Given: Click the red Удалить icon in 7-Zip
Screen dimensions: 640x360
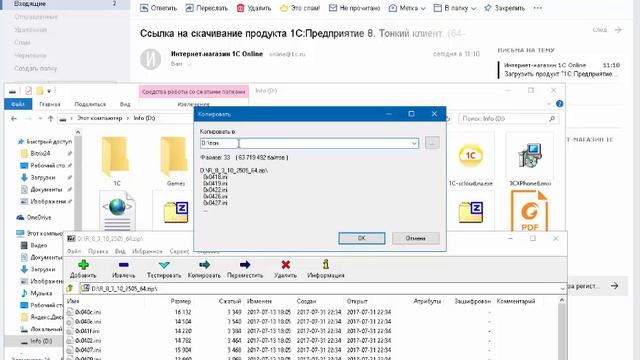Looking at the screenshot, I should (286, 265).
